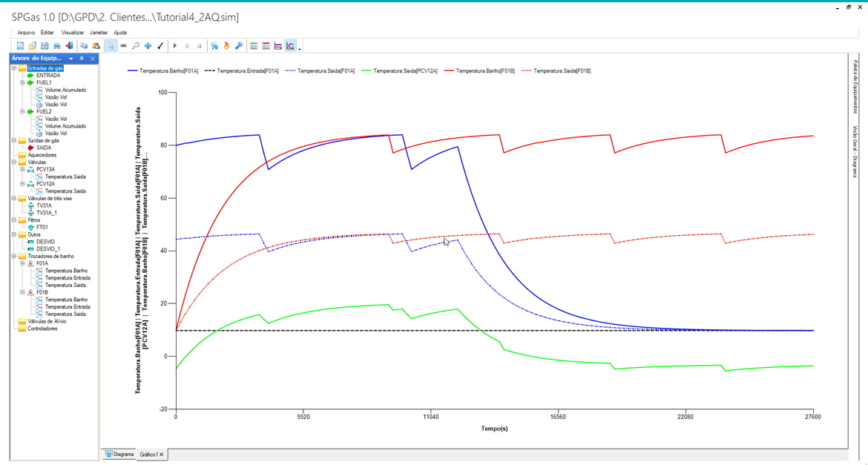This screenshot has height=465, width=868.
Task: Open the Ajuda menu
Action: pyautogui.click(x=120, y=32)
